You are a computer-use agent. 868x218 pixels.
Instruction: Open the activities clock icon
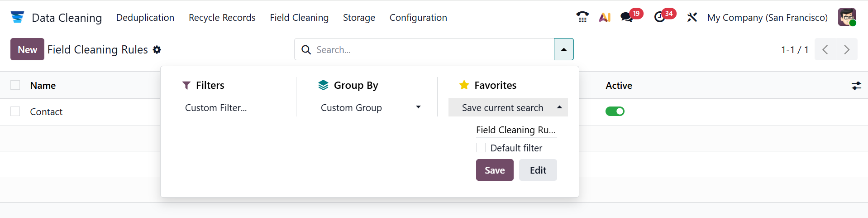pyautogui.click(x=660, y=17)
